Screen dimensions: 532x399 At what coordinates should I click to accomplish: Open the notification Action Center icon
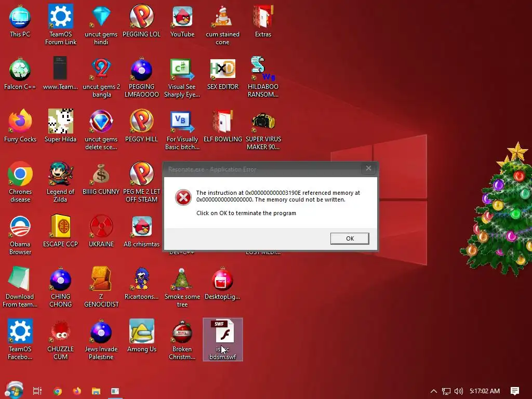(x=515, y=391)
